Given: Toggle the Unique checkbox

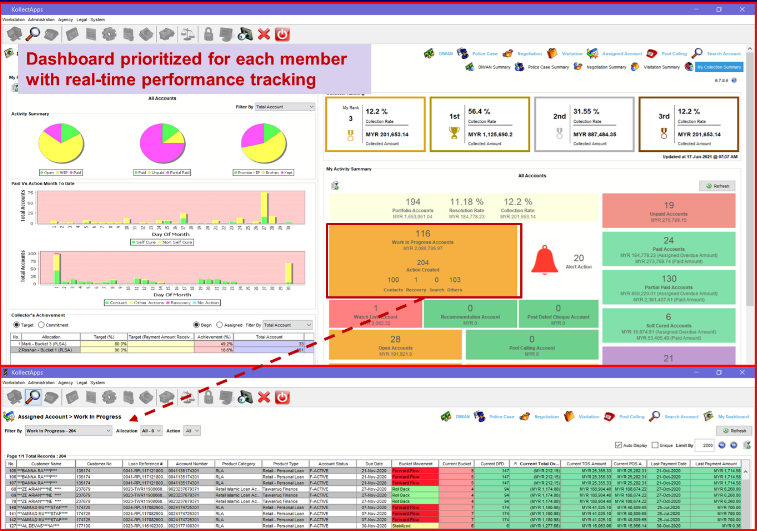Looking at the screenshot, I should (655, 445).
